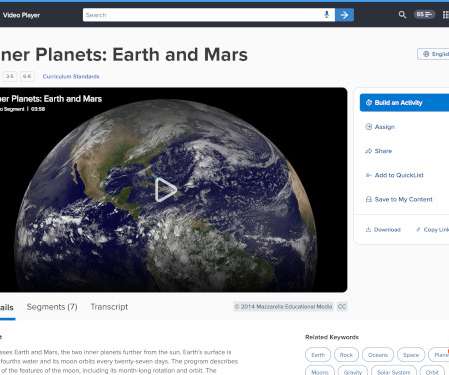The width and height of the screenshot is (449, 375).
Task: Click the Build an Activity button
Action: 404,103
